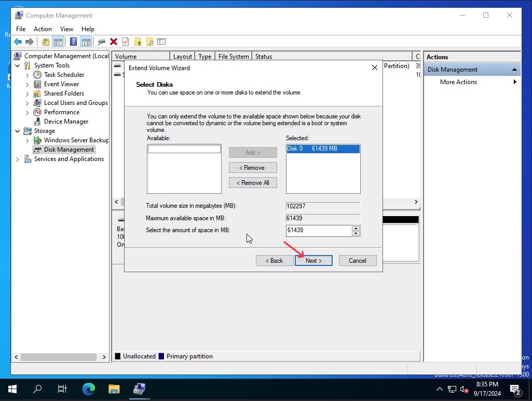Open Task View on the taskbar
532x401 pixels.
click(62, 389)
